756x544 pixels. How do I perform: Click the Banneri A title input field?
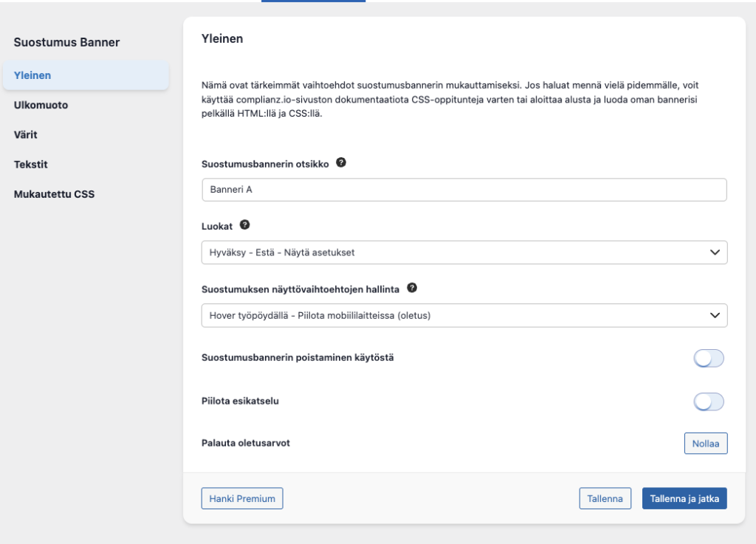click(464, 190)
